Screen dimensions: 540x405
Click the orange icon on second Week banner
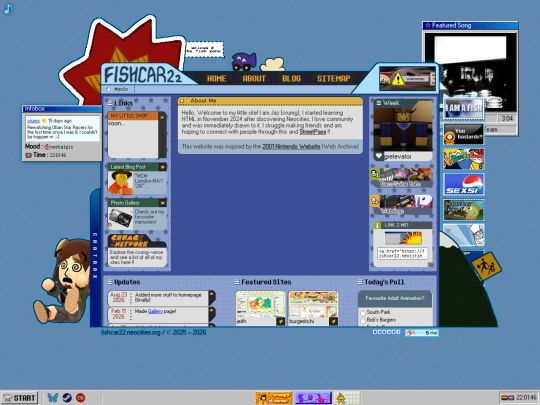[375, 201]
